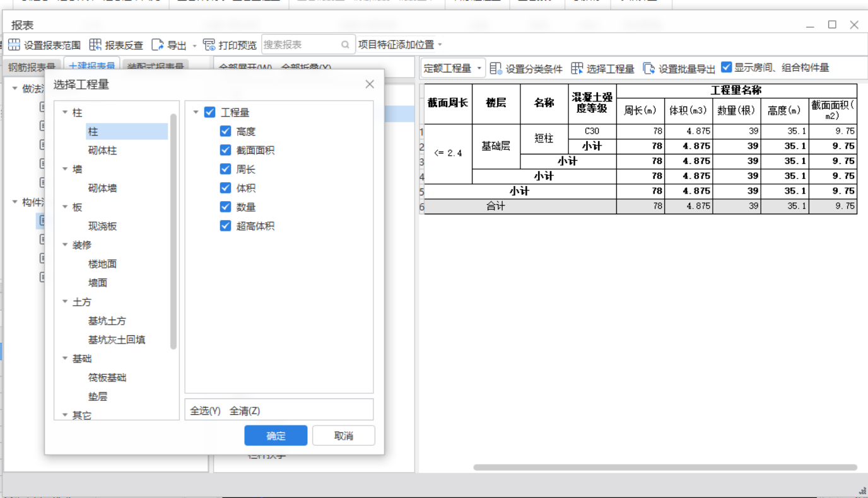Collapse the 其它 category
This screenshot has width=868, height=498.
point(65,415)
